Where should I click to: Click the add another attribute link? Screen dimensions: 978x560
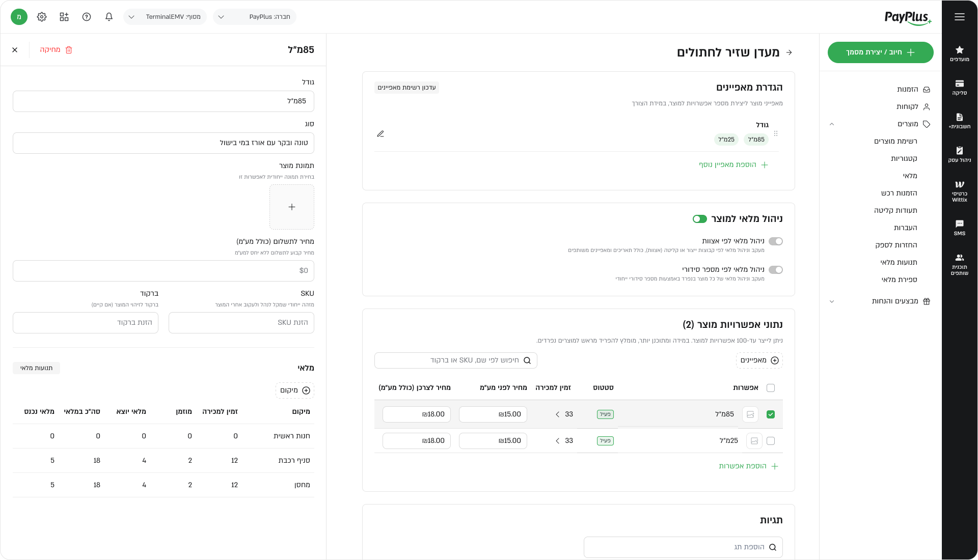[x=733, y=165]
